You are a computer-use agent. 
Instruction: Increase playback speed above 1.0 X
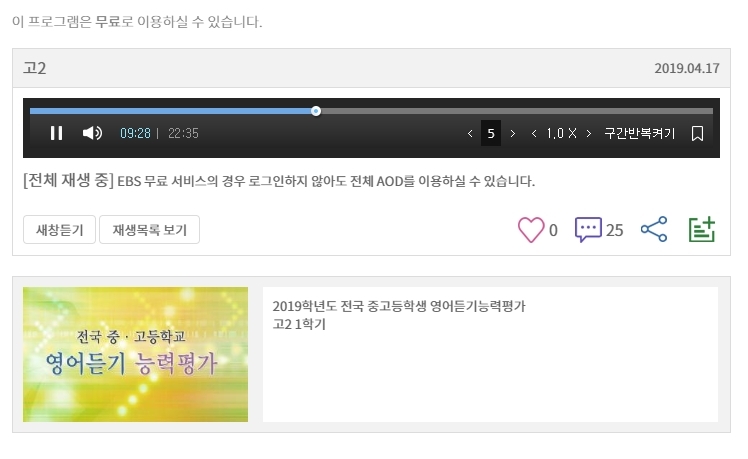(589, 134)
